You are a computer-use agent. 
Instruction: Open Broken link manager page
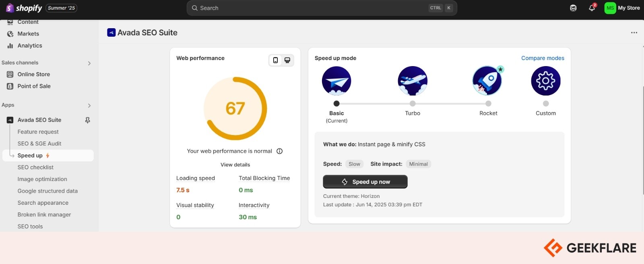click(x=44, y=214)
